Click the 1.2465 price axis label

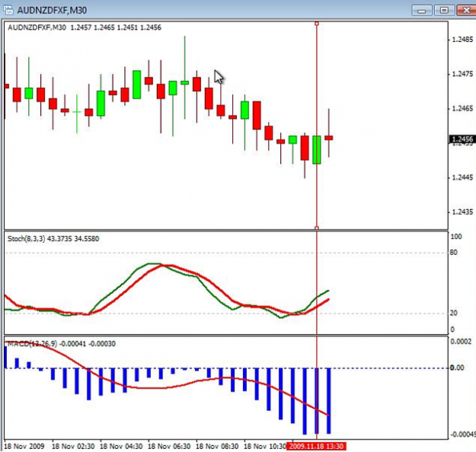click(462, 108)
